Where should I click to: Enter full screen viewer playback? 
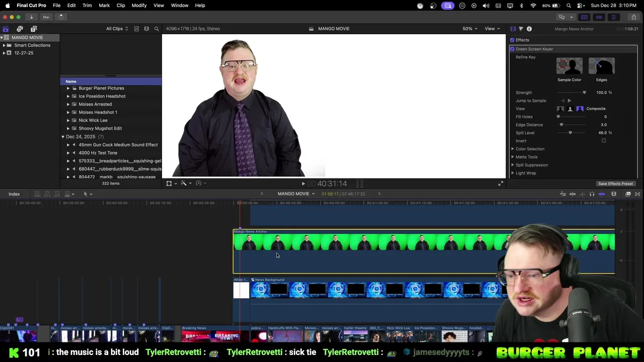point(501,184)
